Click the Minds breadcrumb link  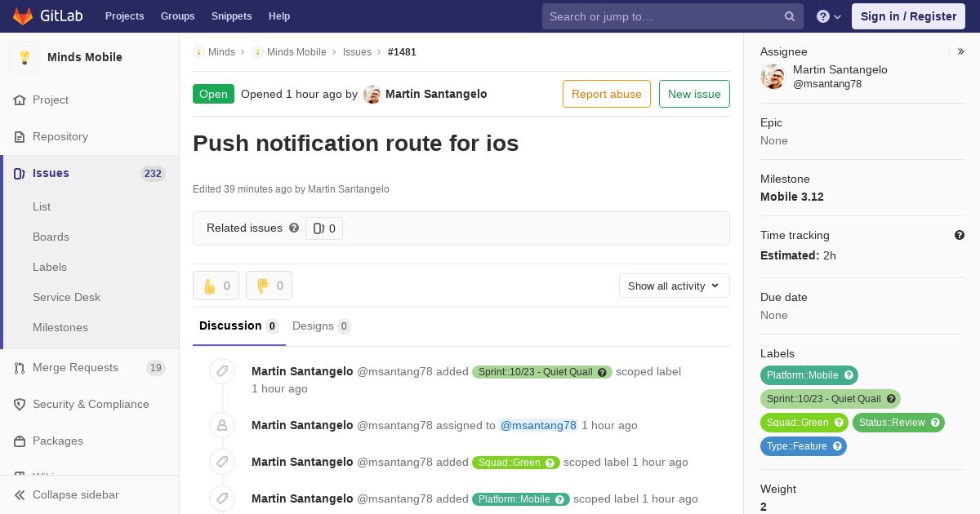[221, 51]
